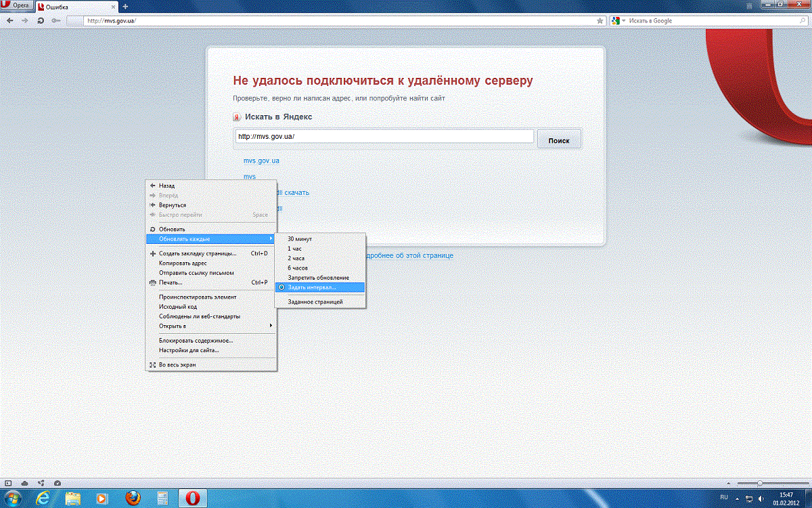Click the back arrow navigation button
The width and height of the screenshot is (812, 508).
click(10, 21)
